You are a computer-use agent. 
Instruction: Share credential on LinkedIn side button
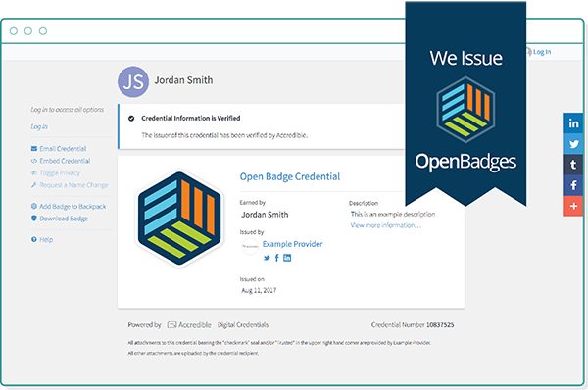[573, 123]
